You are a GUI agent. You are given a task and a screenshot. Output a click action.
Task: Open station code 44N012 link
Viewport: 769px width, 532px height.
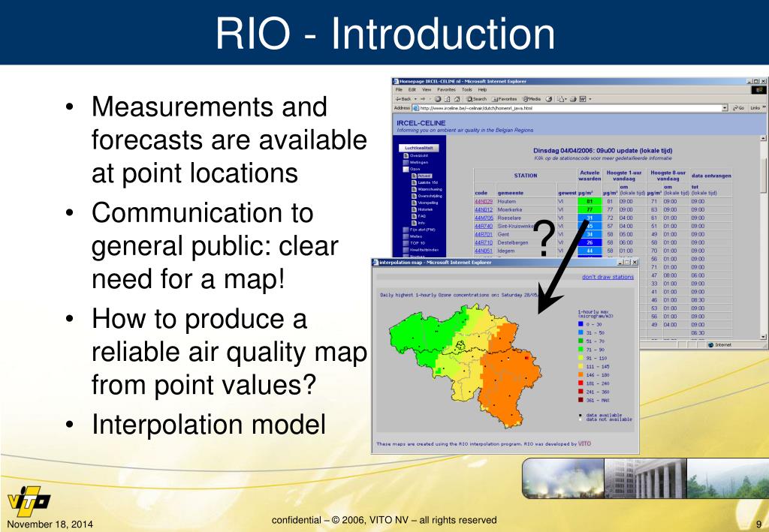[483, 209]
